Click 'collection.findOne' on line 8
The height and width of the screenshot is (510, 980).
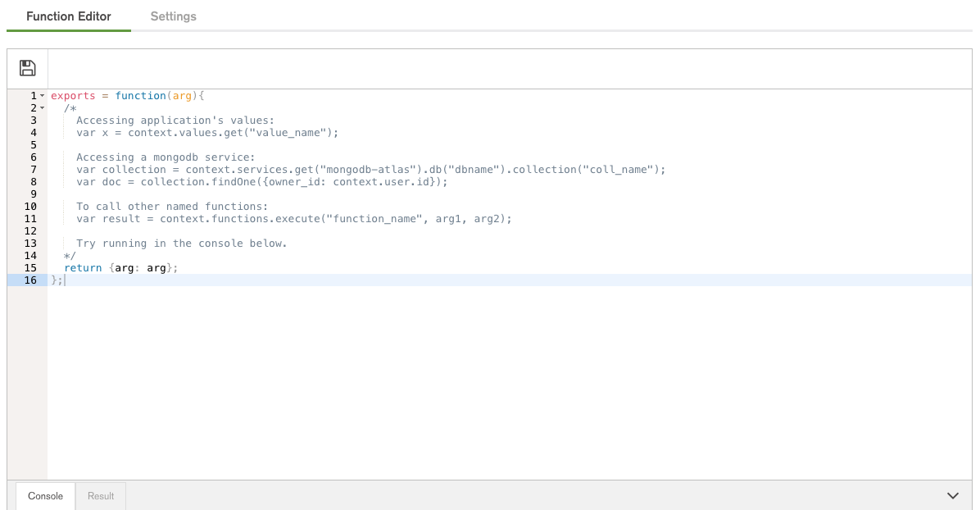pyautogui.click(x=198, y=182)
